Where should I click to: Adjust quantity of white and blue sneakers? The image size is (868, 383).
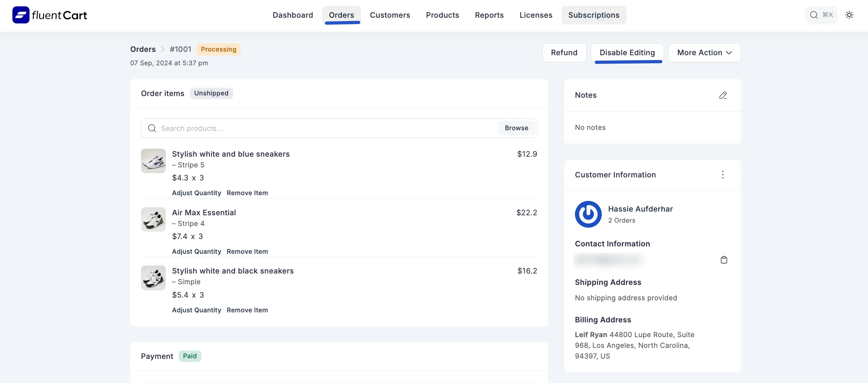click(x=197, y=193)
